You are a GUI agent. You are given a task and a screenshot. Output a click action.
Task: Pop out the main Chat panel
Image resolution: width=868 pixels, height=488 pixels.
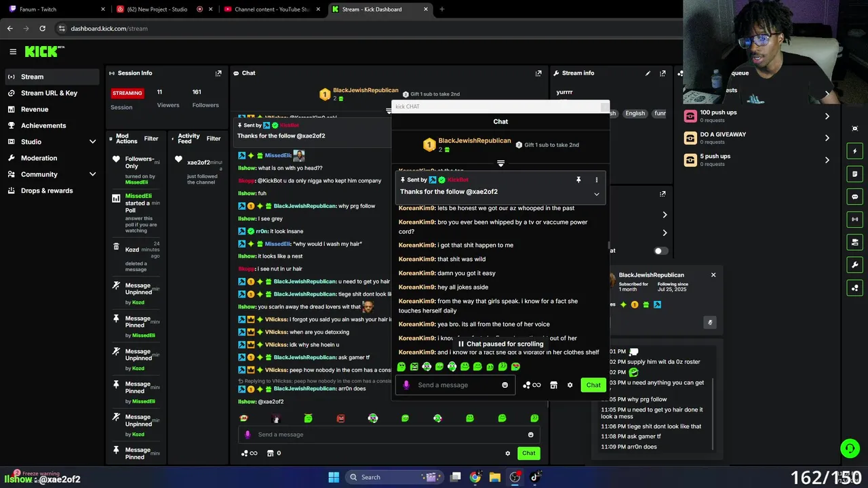pyautogui.click(x=538, y=73)
